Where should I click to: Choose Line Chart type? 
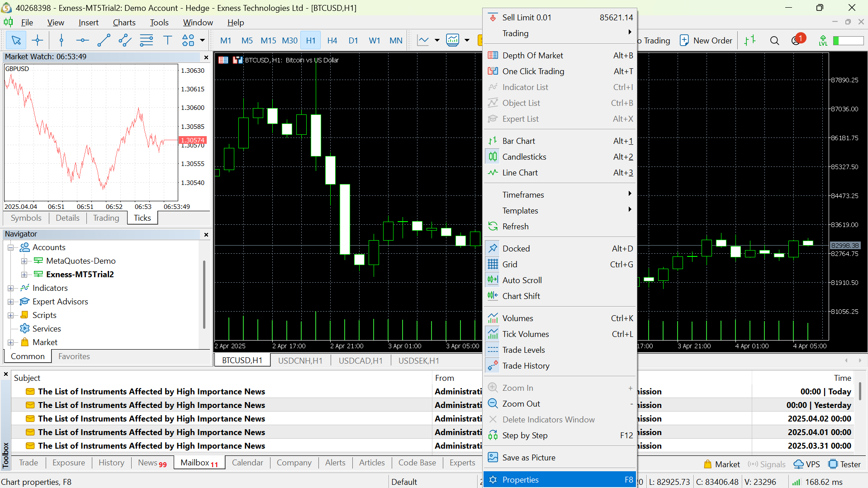[x=560, y=172]
